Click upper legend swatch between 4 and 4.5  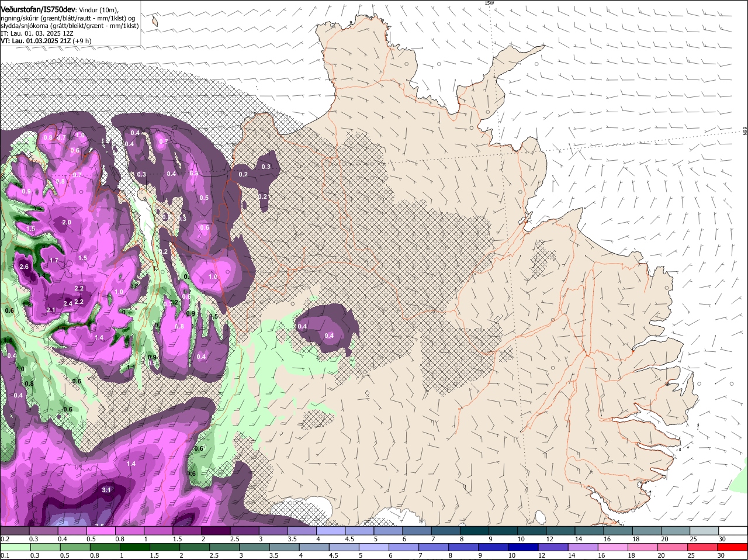pos(331,530)
